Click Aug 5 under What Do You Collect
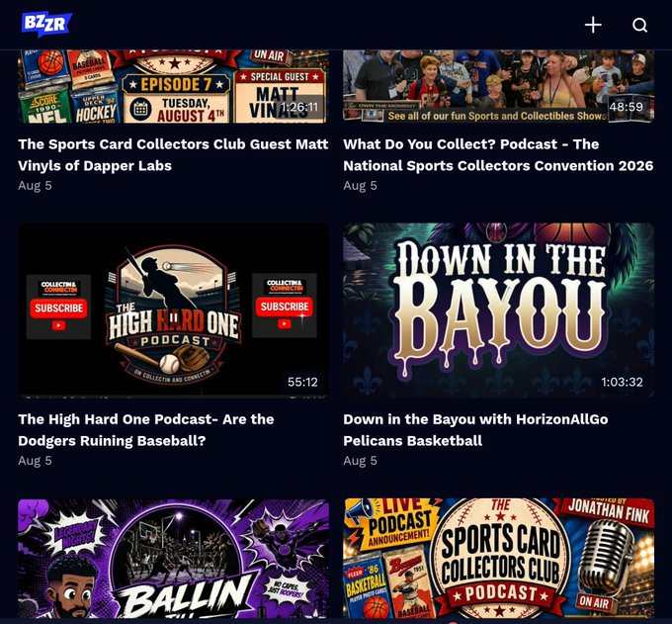The image size is (672, 624). pos(360,185)
